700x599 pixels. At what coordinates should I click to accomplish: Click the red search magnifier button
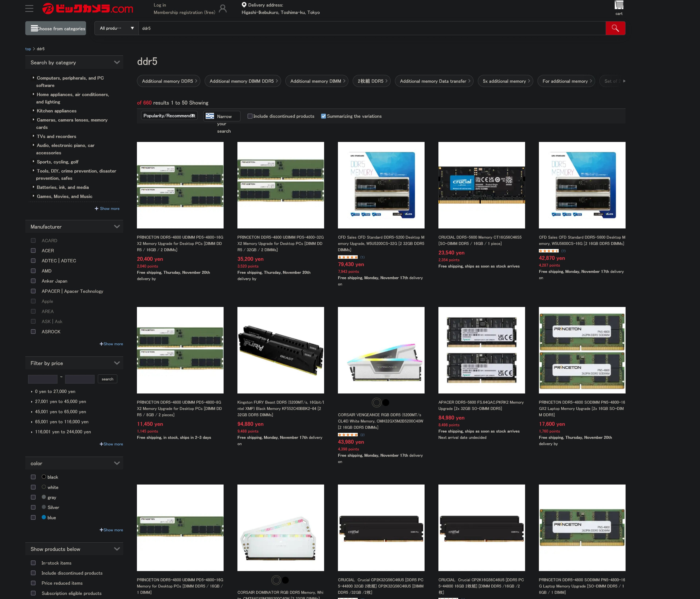pyautogui.click(x=615, y=28)
